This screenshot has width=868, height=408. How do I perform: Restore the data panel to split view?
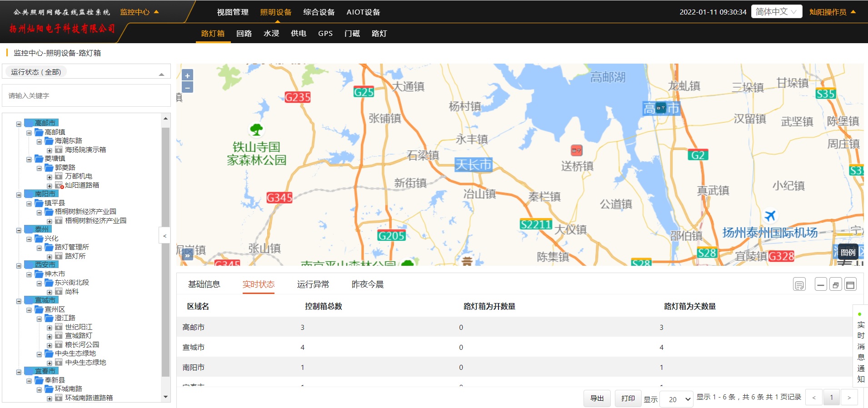click(835, 285)
